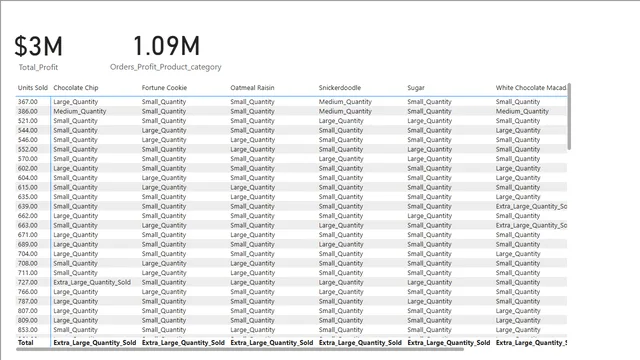
Task: Select the 671.00 Units Sold row label
Action: coord(28,235)
